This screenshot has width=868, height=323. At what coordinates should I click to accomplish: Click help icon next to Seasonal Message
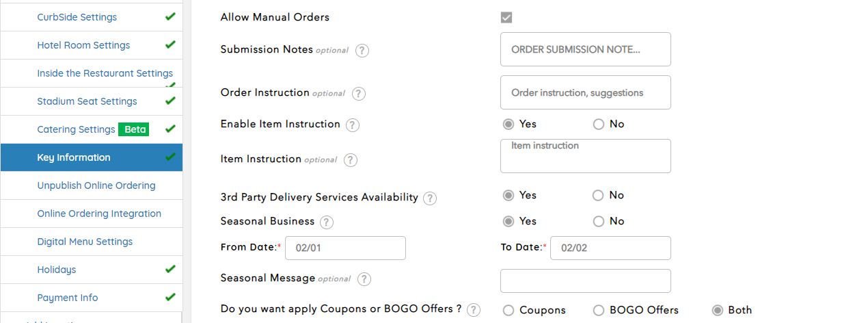click(364, 279)
